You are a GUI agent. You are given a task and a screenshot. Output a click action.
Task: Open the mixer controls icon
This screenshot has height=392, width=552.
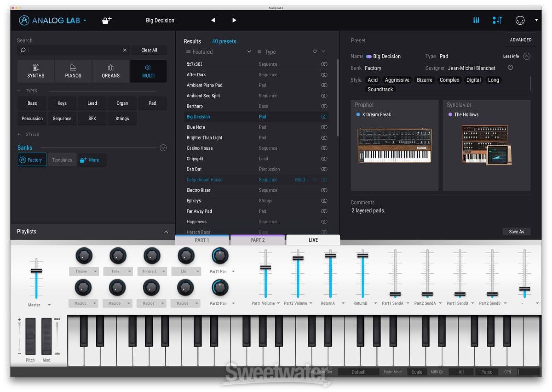point(497,20)
